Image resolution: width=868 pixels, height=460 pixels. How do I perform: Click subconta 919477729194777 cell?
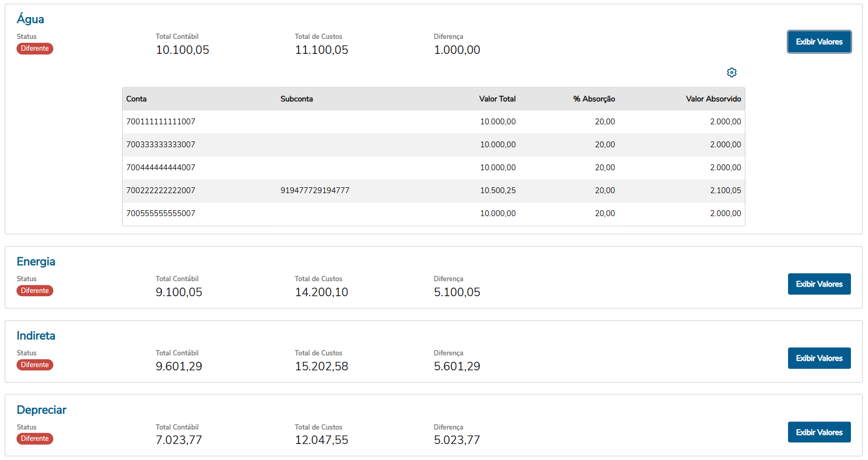tap(315, 191)
